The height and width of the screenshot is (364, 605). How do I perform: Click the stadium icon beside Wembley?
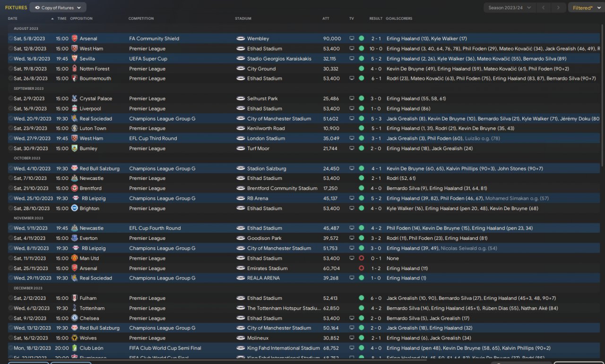pos(241,39)
